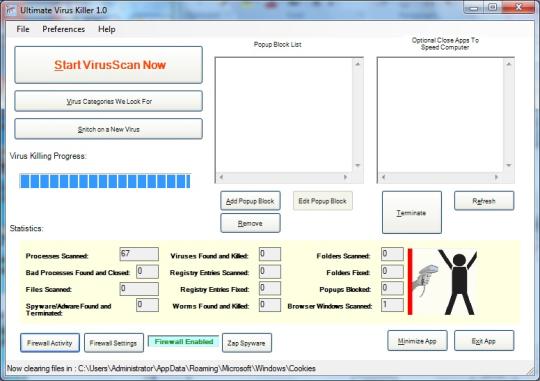Click the Exit App button

pyautogui.click(x=484, y=341)
